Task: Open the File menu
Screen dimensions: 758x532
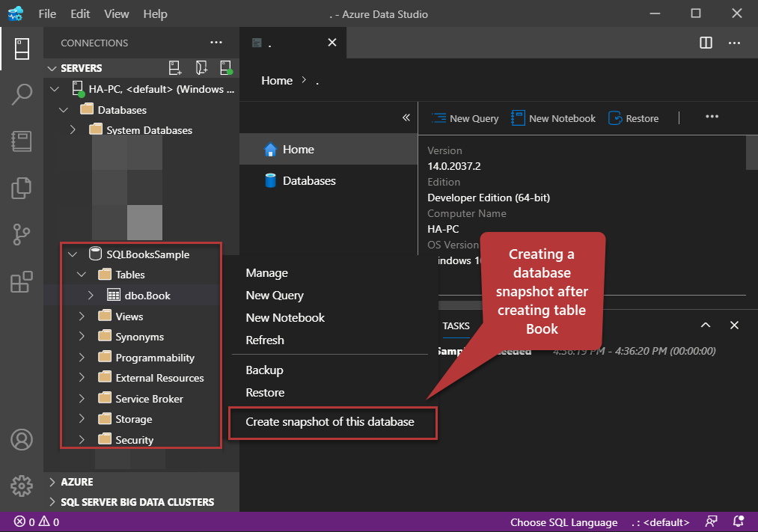Action: [x=47, y=14]
